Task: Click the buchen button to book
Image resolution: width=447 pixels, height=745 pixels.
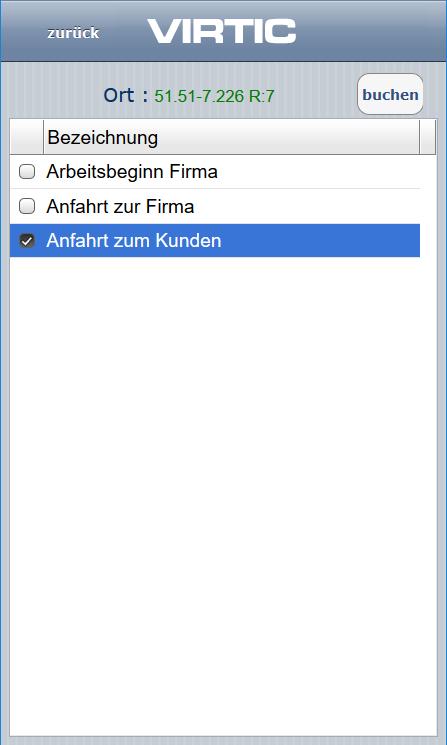Action: [x=390, y=94]
